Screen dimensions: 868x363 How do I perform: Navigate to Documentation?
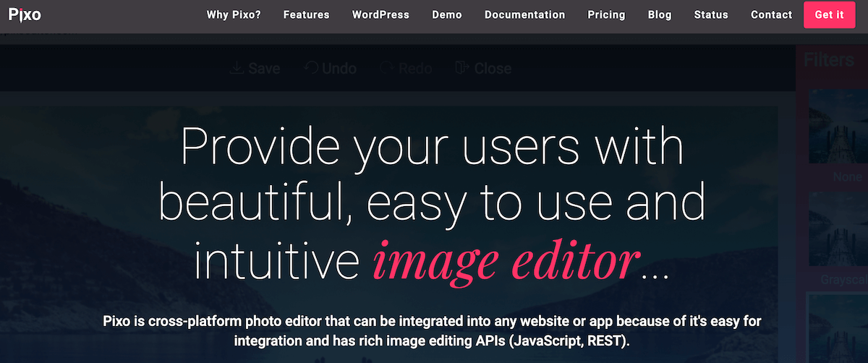(524, 14)
